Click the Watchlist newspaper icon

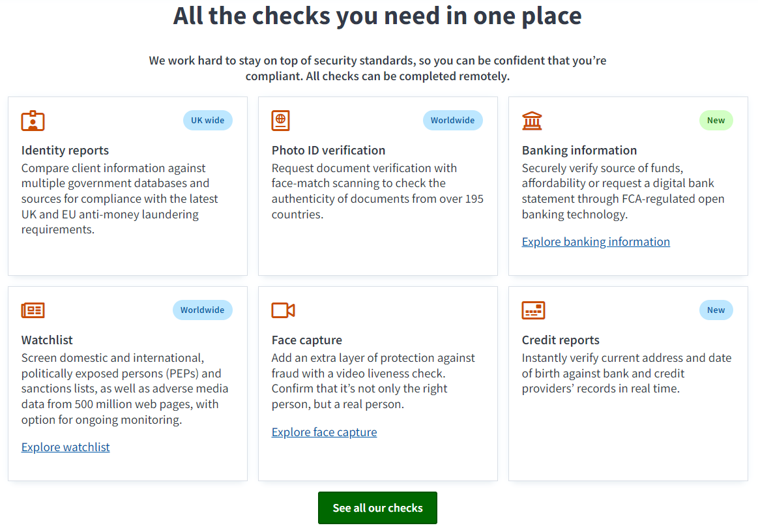point(33,310)
